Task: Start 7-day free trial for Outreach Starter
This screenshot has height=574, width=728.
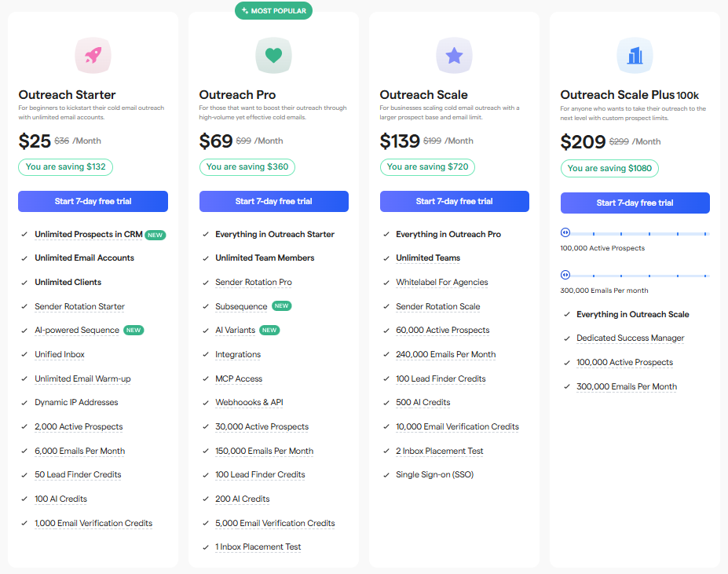Action: click(93, 201)
